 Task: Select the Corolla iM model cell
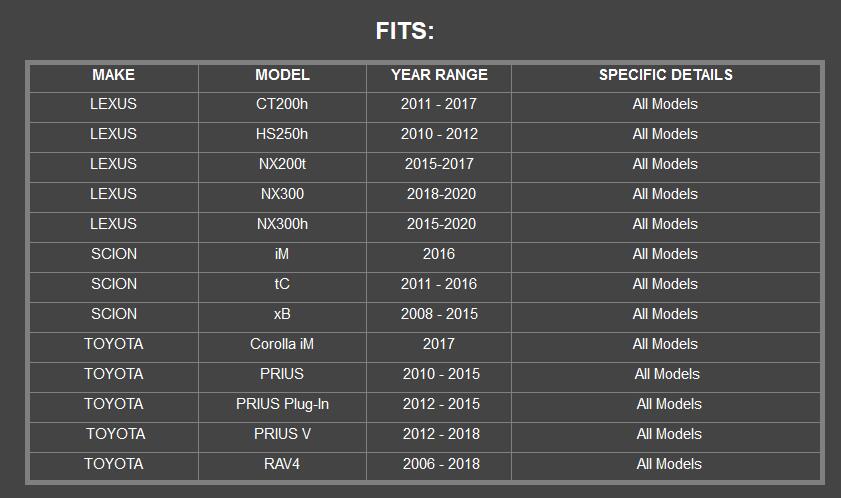(x=282, y=344)
